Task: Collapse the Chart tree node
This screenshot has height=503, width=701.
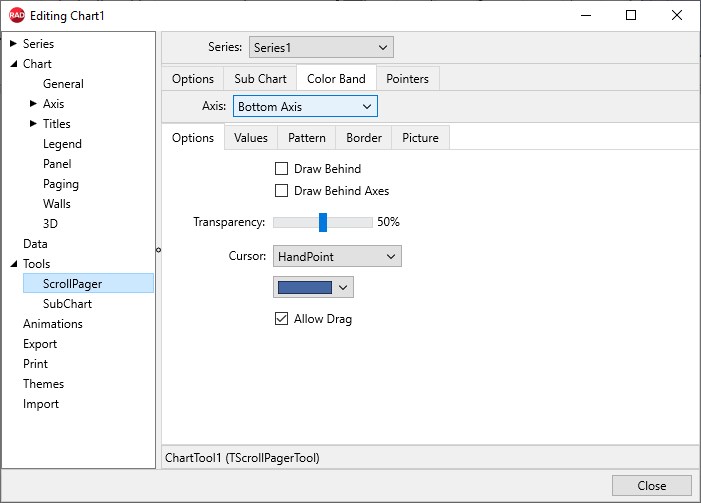Action: click(14, 64)
